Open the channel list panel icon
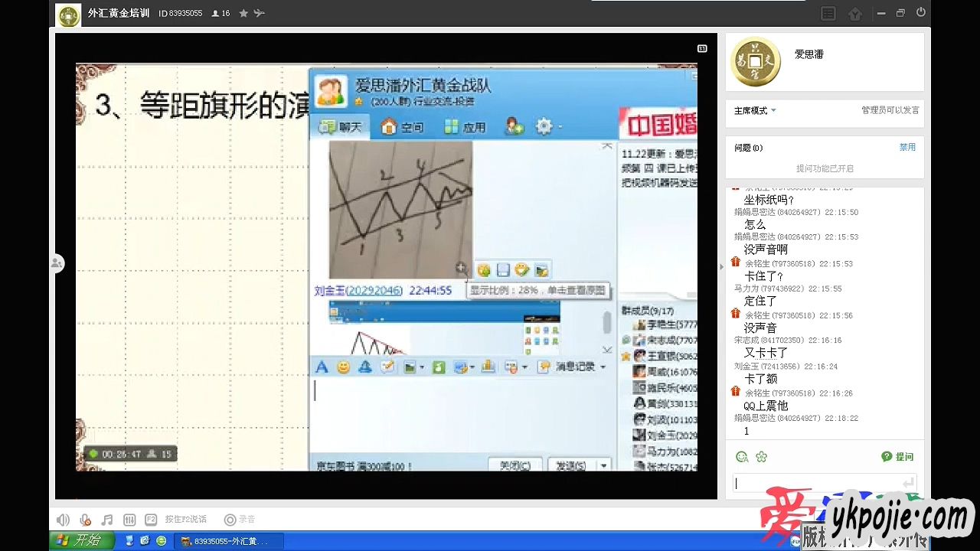 pyautogui.click(x=828, y=13)
